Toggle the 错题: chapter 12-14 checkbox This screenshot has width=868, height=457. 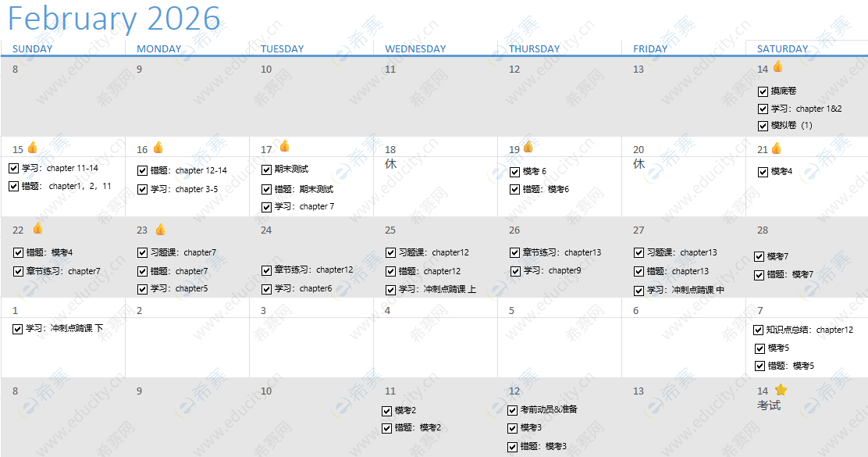142,170
